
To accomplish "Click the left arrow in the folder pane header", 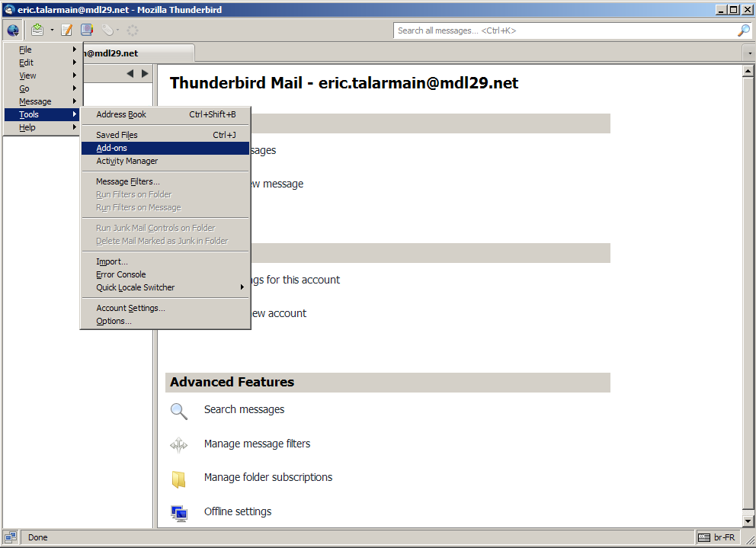I will [130, 73].
